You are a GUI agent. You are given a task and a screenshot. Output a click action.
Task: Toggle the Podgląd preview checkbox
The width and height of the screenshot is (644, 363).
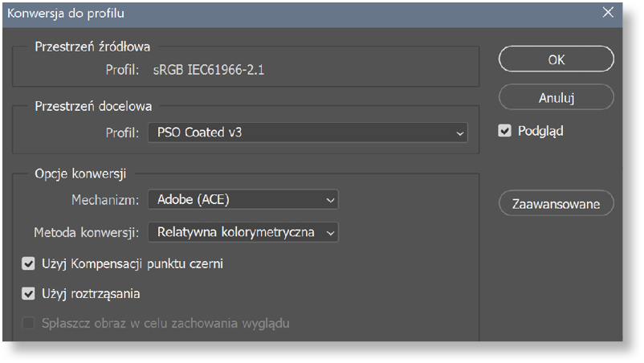click(505, 131)
